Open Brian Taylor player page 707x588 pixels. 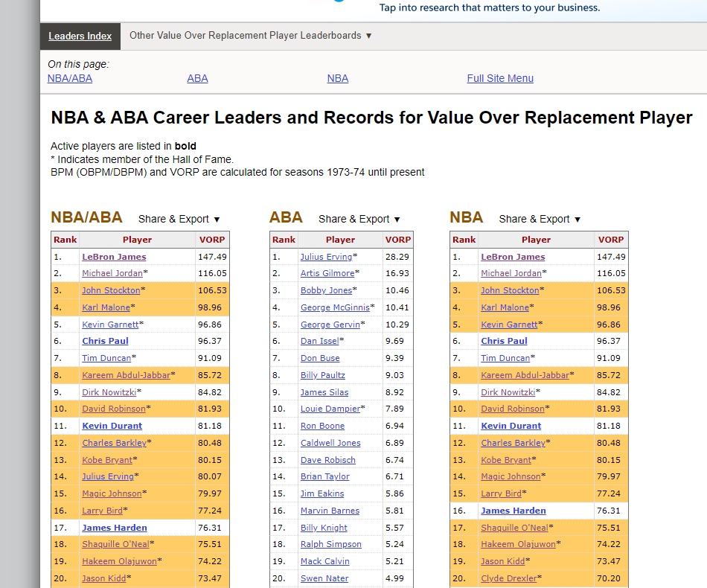pyautogui.click(x=325, y=476)
